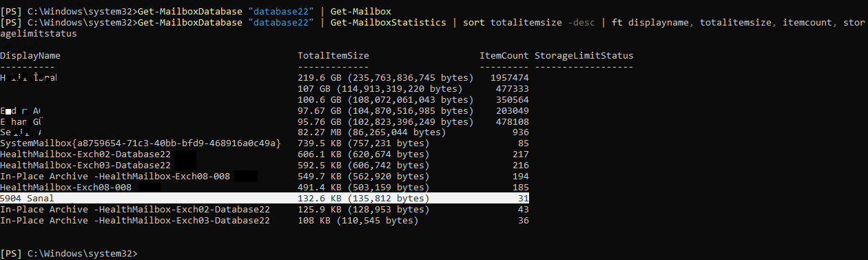Click the 739.5 KB size value
868x260 pixels.
[364, 143]
